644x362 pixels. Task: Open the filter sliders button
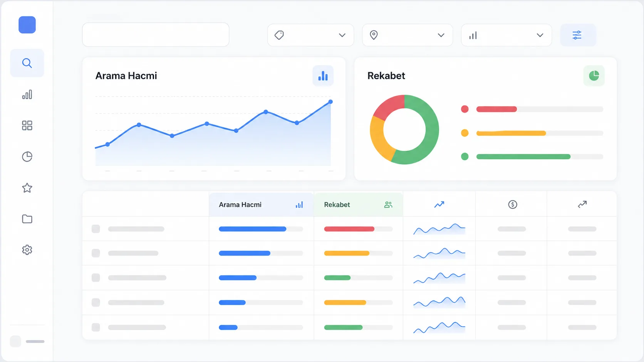(577, 35)
